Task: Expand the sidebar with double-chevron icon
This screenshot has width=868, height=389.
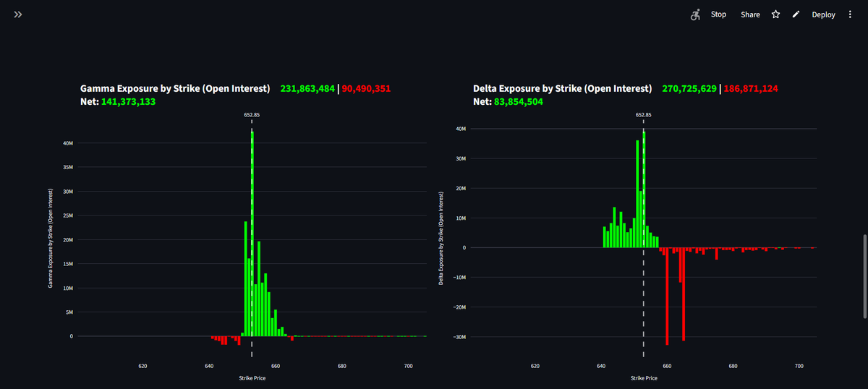Action: [18, 14]
